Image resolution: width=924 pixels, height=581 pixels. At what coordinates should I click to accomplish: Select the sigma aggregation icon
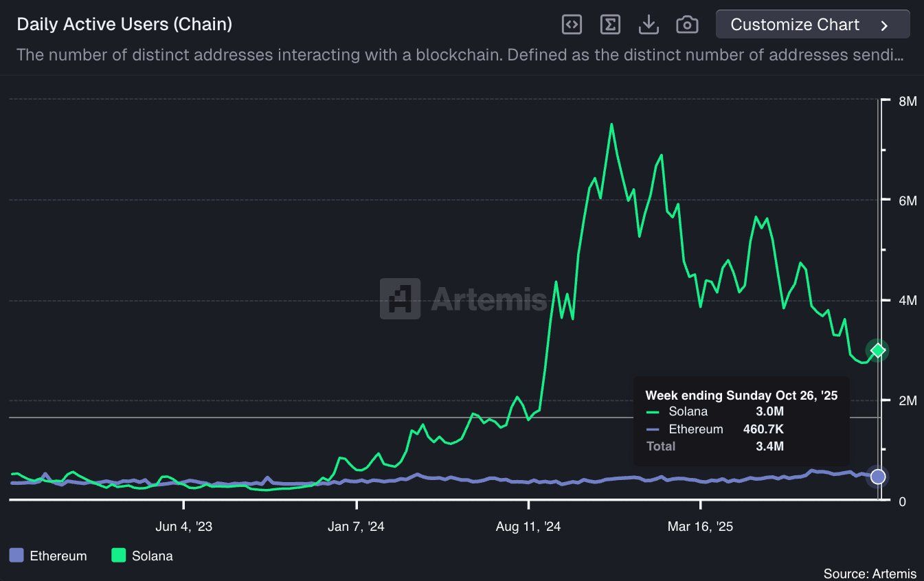tap(610, 24)
